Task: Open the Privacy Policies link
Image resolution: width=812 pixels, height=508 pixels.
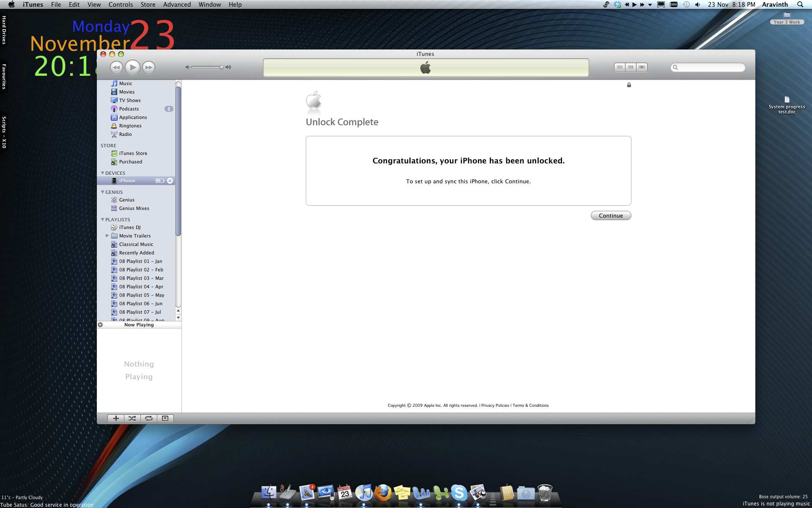Action: click(x=495, y=406)
